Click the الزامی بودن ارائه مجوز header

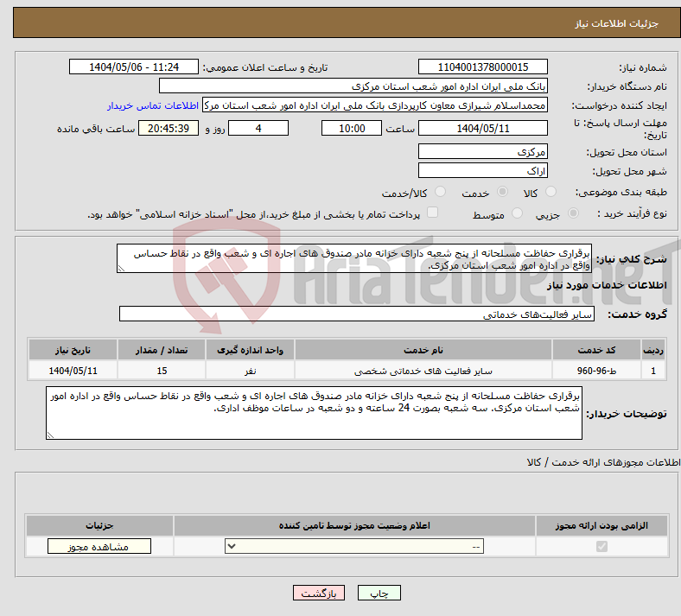(x=601, y=525)
